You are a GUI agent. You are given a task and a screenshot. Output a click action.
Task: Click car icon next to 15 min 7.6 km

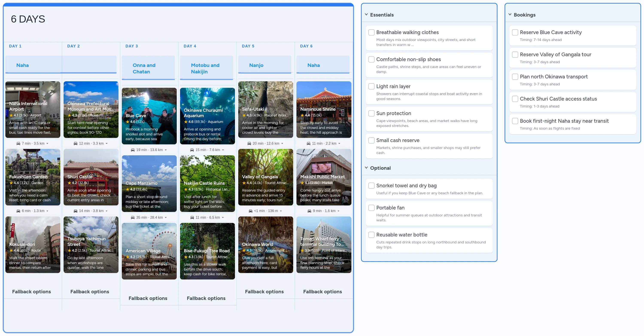click(192, 150)
